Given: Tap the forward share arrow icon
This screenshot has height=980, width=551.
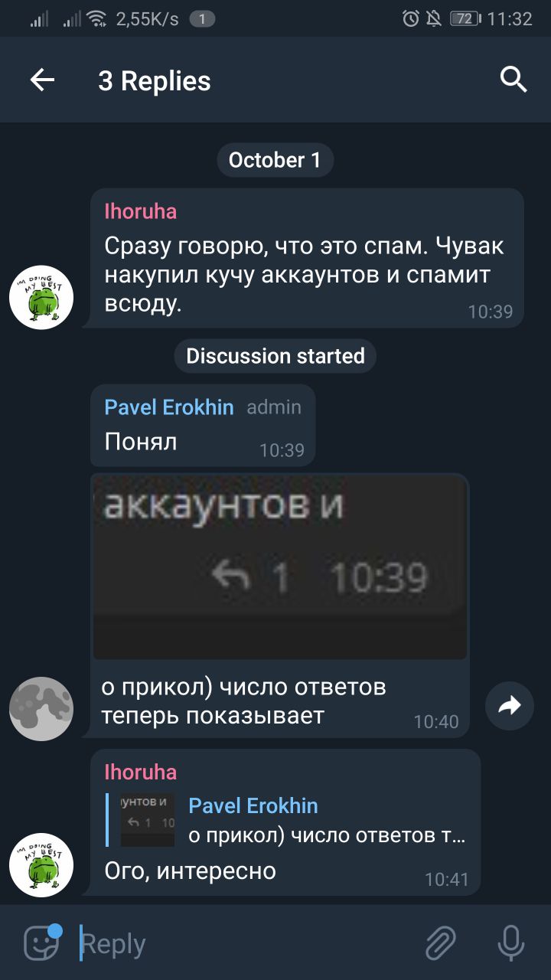Looking at the screenshot, I should 510,705.
